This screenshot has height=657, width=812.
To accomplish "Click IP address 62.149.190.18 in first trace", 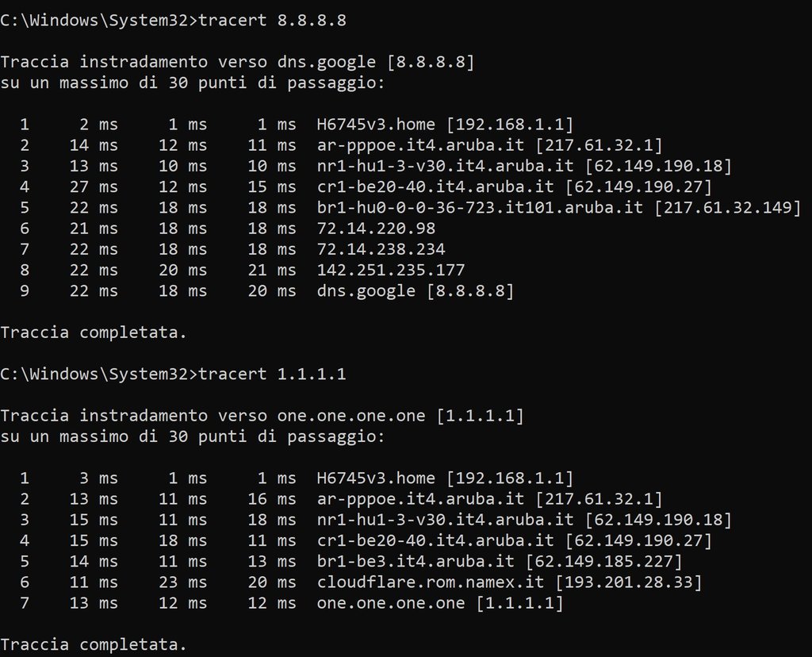I will click(657, 166).
